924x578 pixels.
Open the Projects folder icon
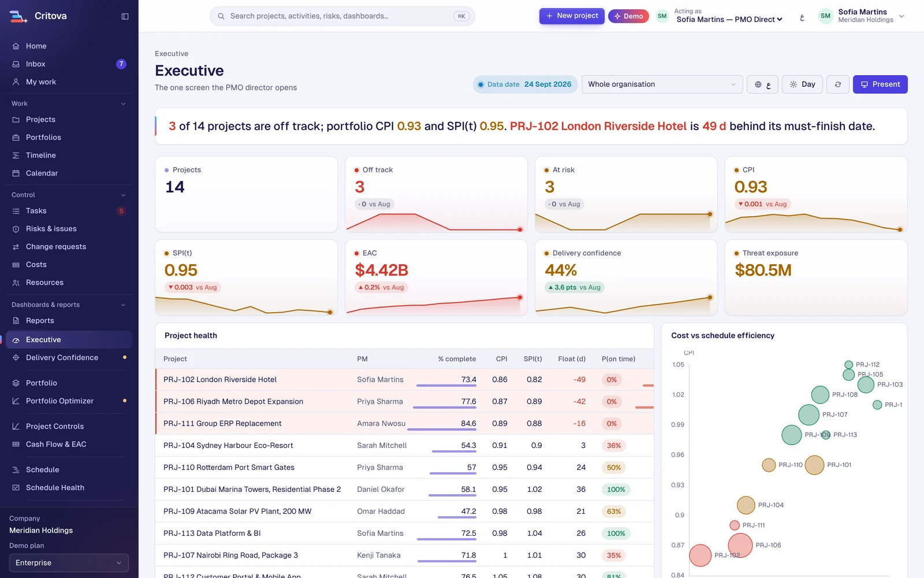(x=16, y=120)
